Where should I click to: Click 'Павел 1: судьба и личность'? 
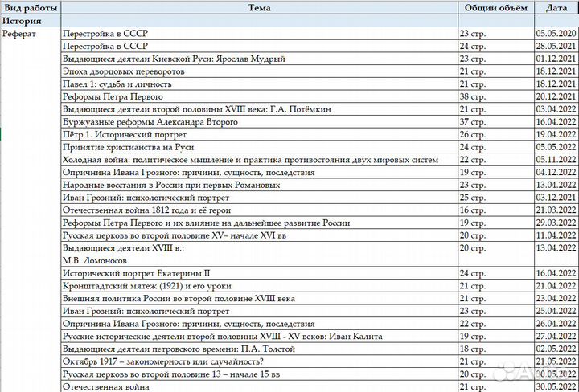coord(259,84)
